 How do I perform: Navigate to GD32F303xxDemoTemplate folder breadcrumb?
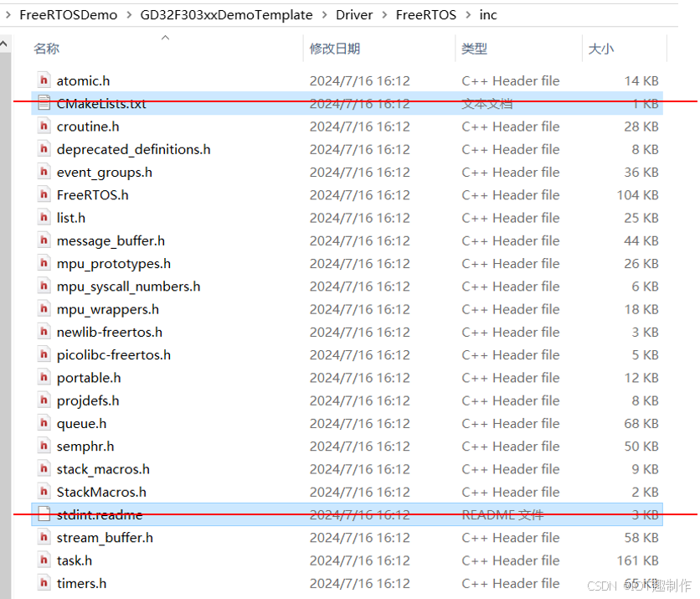click(226, 15)
